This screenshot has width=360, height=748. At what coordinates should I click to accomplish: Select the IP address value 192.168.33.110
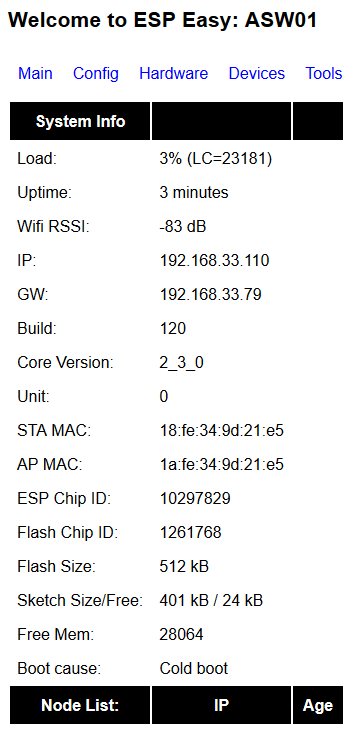pos(214,260)
